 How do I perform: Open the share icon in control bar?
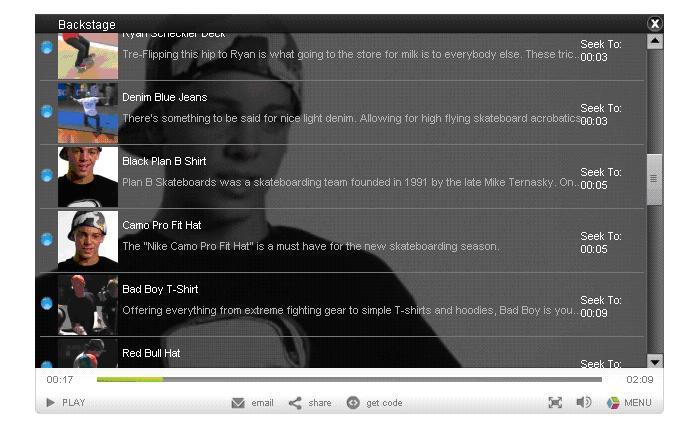[x=295, y=403]
